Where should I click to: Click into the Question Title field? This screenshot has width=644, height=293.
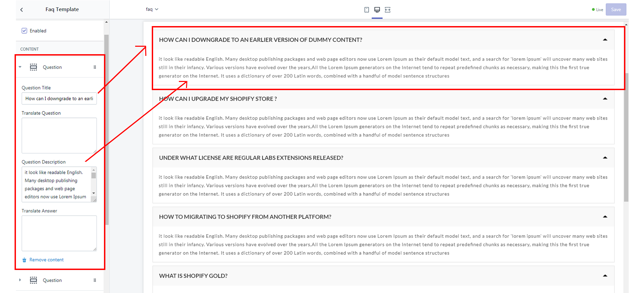pyautogui.click(x=59, y=99)
